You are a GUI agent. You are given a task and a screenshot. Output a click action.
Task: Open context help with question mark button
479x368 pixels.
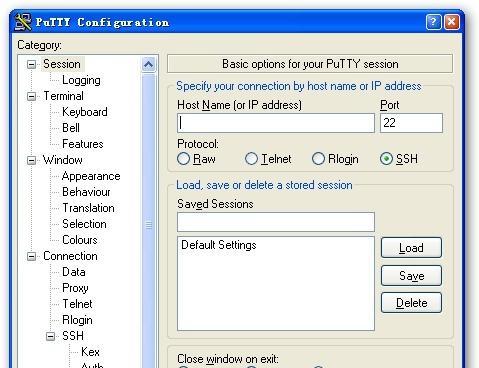point(433,22)
